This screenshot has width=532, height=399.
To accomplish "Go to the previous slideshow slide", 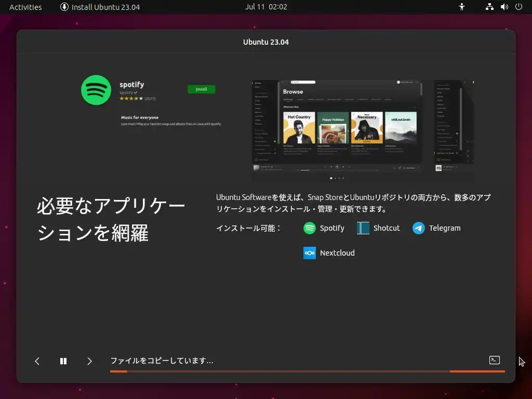I will click(x=37, y=362).
